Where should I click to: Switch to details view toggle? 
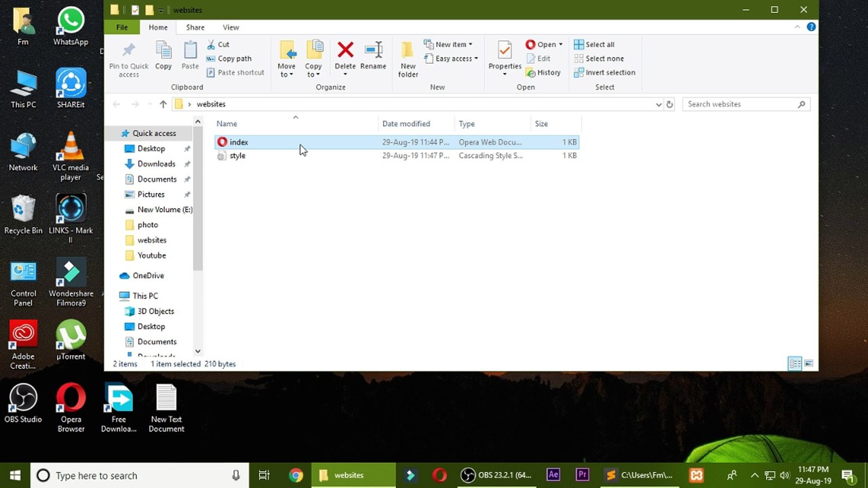795,364
